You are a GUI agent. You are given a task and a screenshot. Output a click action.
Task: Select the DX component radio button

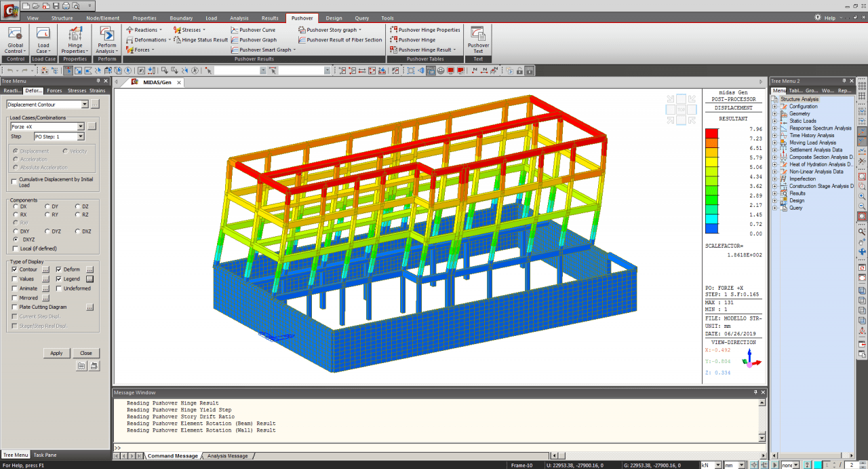pyautogui.click(x=15, y=206)
